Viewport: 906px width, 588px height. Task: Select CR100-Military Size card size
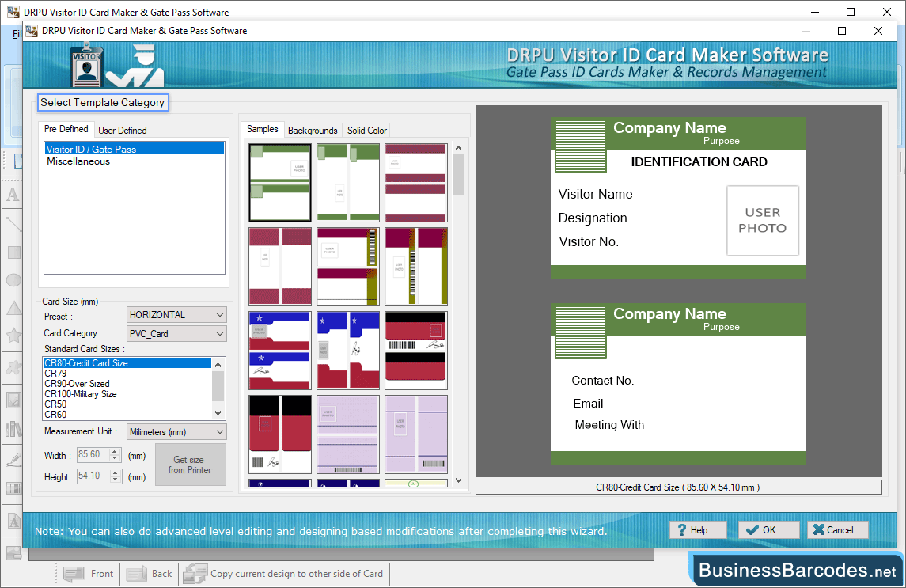[127, 394]
